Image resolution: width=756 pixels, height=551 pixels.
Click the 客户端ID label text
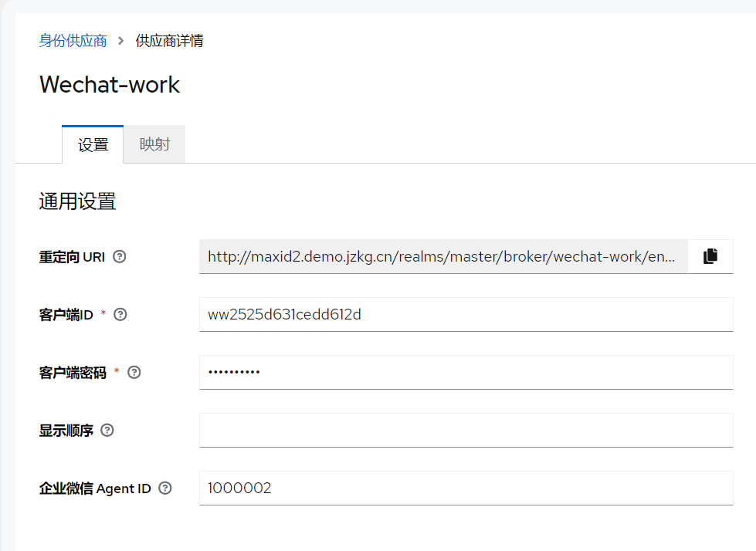click(x=66, y=315)
